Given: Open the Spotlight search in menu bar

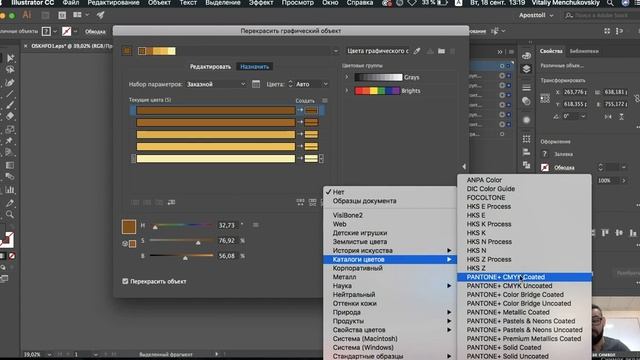Looking at the screenshot, I should click(x=610, y=3).
